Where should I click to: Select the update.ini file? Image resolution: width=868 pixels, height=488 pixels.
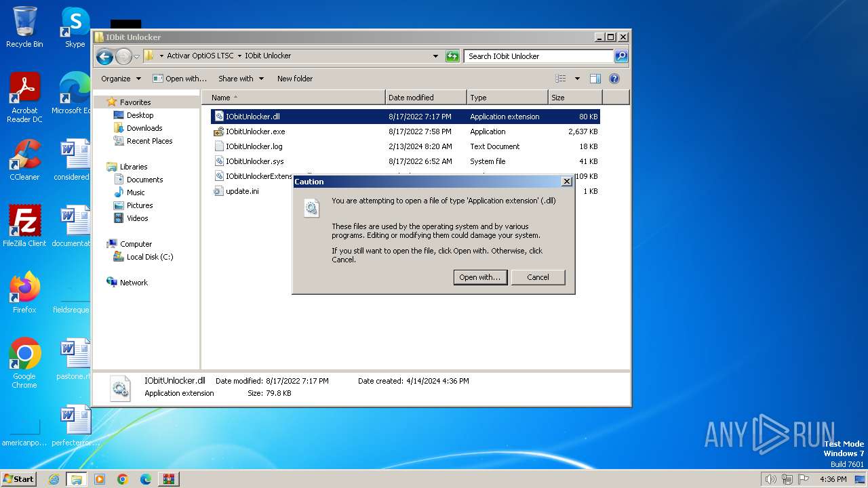pos(406,191)
